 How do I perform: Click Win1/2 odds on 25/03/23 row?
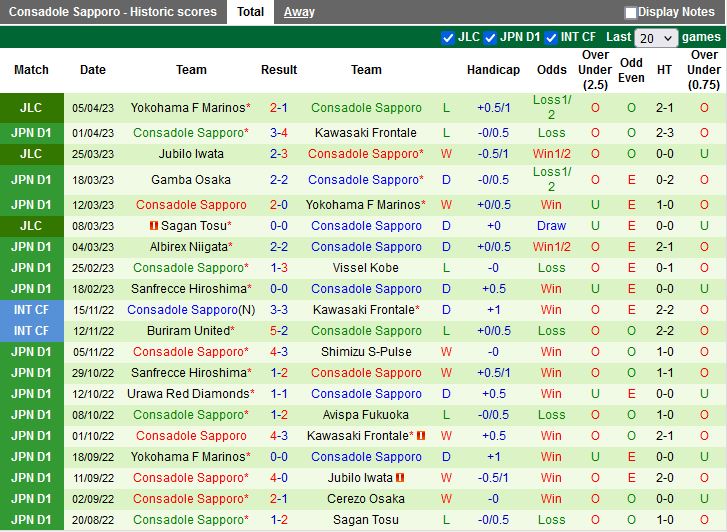pos(551,154)
